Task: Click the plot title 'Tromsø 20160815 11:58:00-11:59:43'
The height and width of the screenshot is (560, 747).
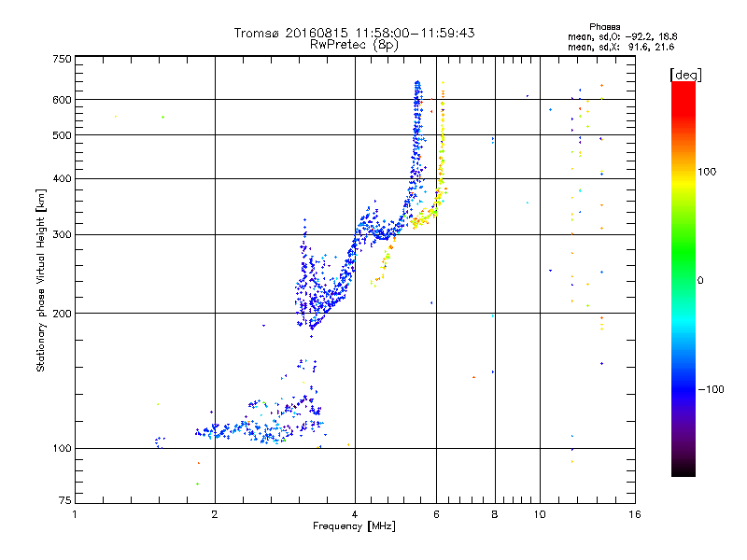Action: coord(354,33)
